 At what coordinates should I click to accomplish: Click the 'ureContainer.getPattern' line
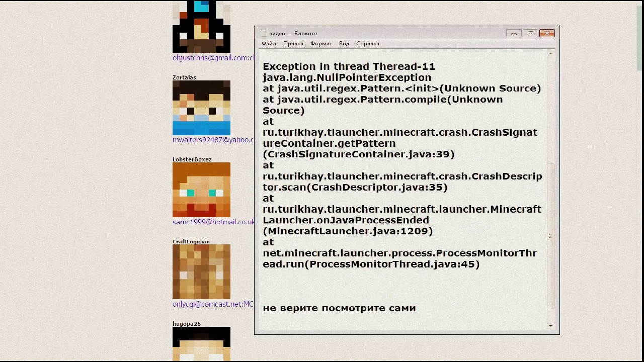click(329, 143)
